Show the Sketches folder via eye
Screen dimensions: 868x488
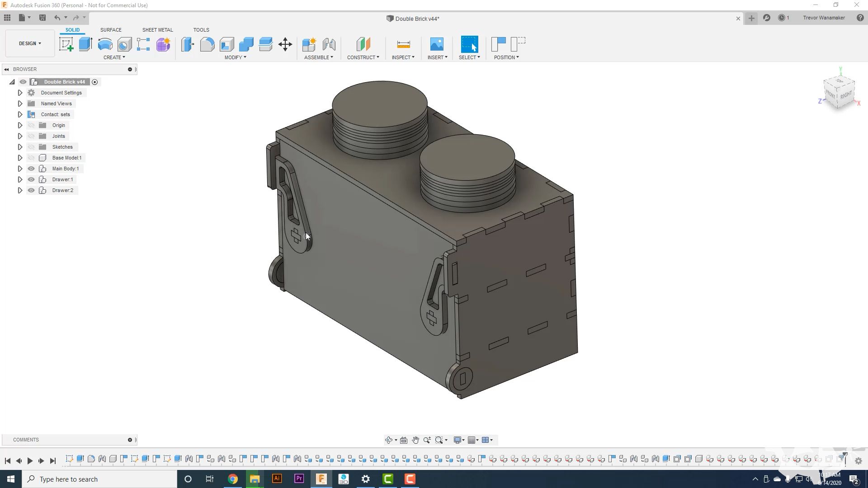point(31,147)
